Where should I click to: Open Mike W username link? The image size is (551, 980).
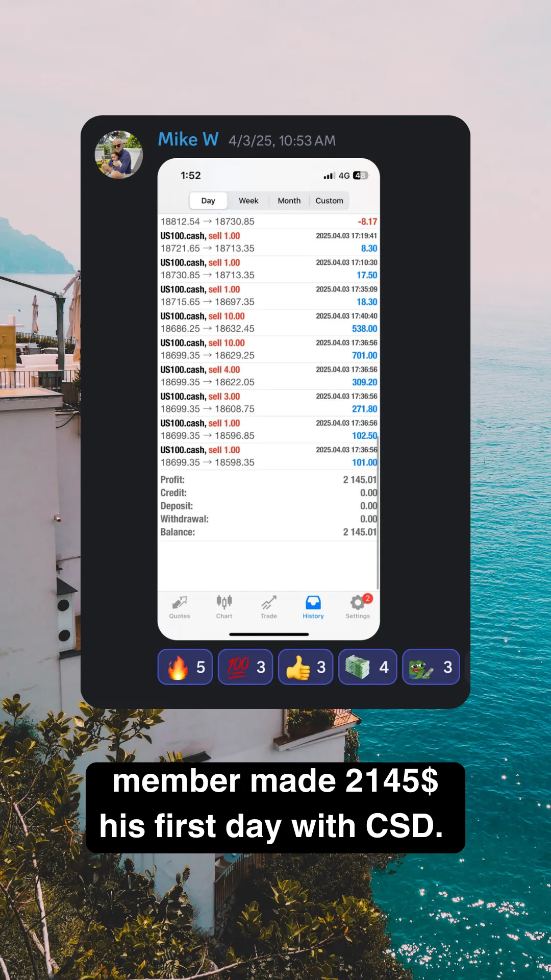pos(188,139)
